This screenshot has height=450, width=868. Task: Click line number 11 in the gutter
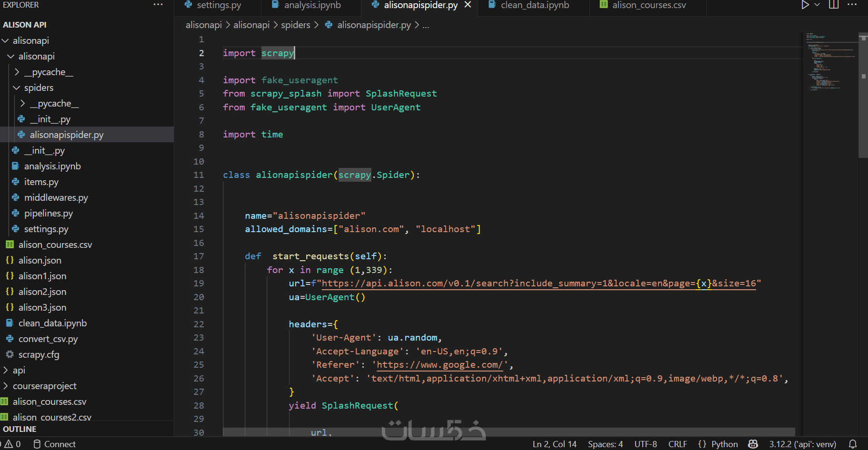(x=199, y=175)
